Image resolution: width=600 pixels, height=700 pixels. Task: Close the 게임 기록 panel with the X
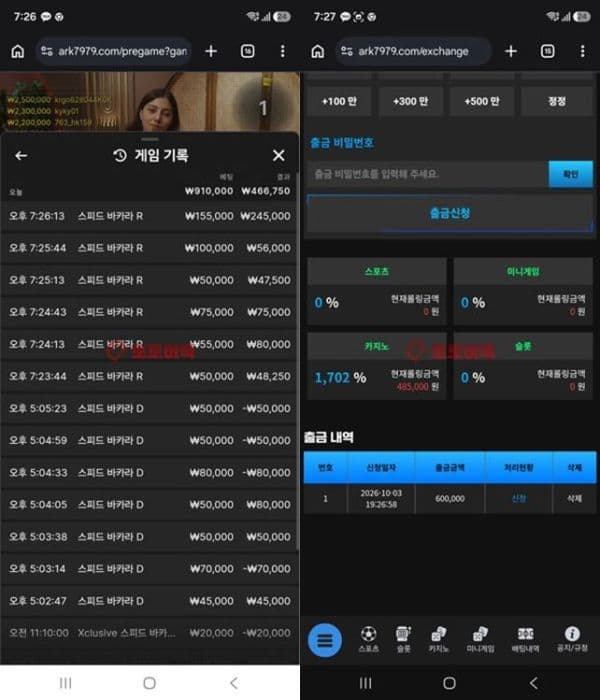279,155
